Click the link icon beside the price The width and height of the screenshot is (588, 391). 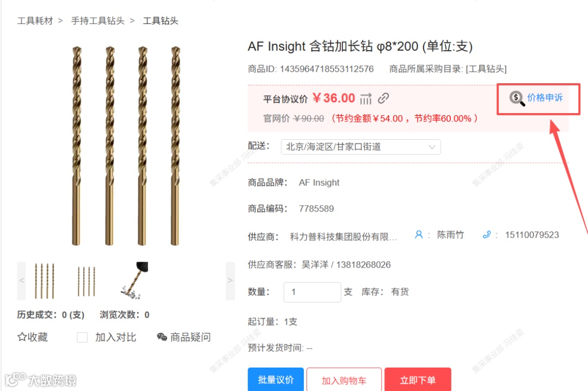[x=383, y=98]
